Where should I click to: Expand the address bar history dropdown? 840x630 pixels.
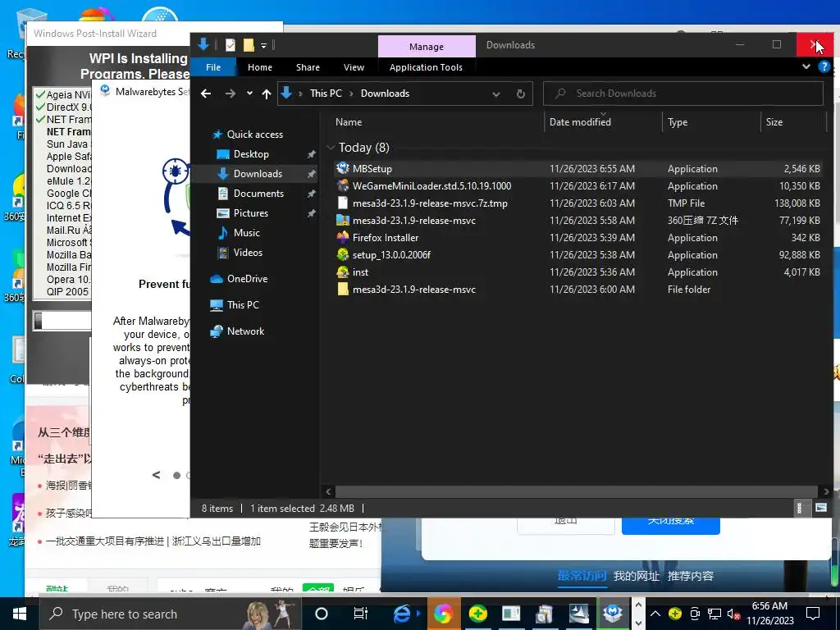(x=496, y=94)
